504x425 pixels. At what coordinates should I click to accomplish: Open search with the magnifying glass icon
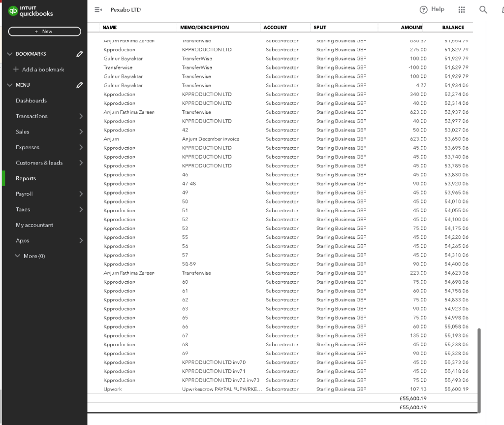click(x=483, y=10)
